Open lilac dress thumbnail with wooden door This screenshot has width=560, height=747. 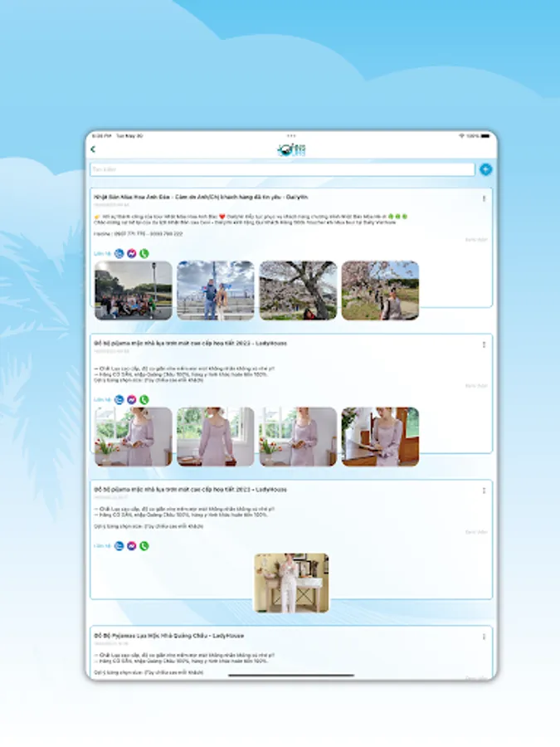381,437
